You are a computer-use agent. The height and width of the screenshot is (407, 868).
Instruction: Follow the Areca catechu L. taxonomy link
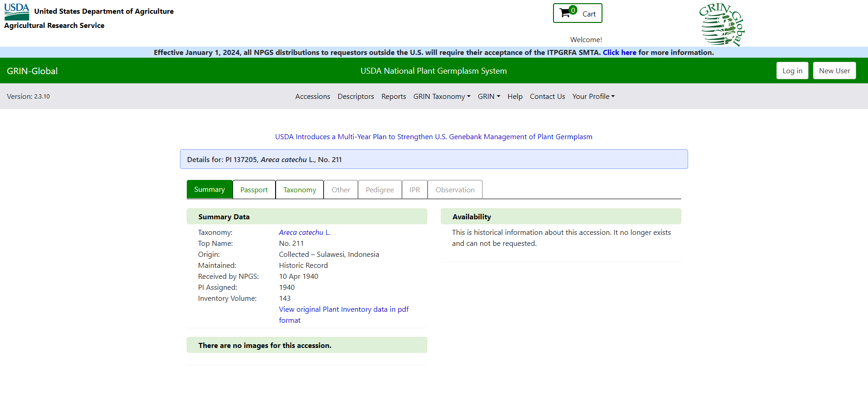(304, 233)
